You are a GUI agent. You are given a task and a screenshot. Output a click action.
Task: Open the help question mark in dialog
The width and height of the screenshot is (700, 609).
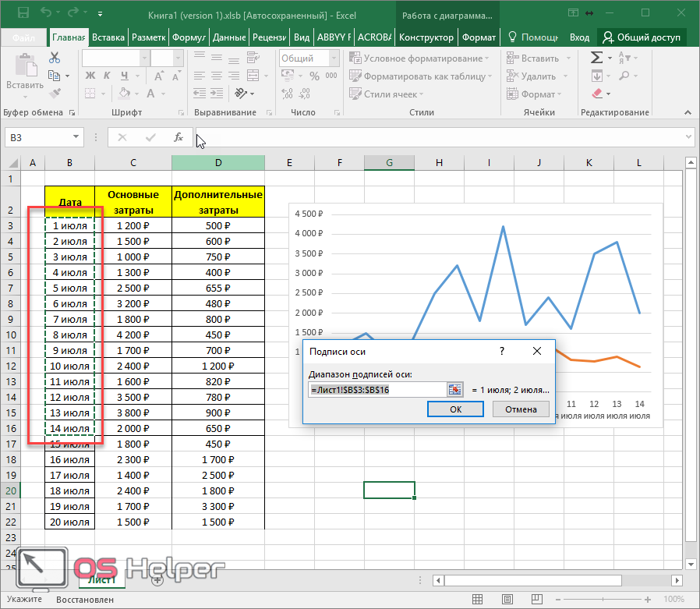pos(502,351)
